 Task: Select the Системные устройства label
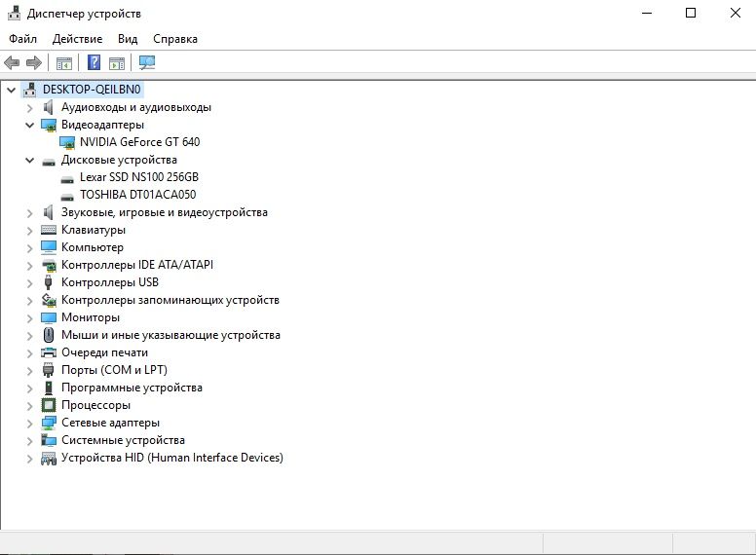123,440
